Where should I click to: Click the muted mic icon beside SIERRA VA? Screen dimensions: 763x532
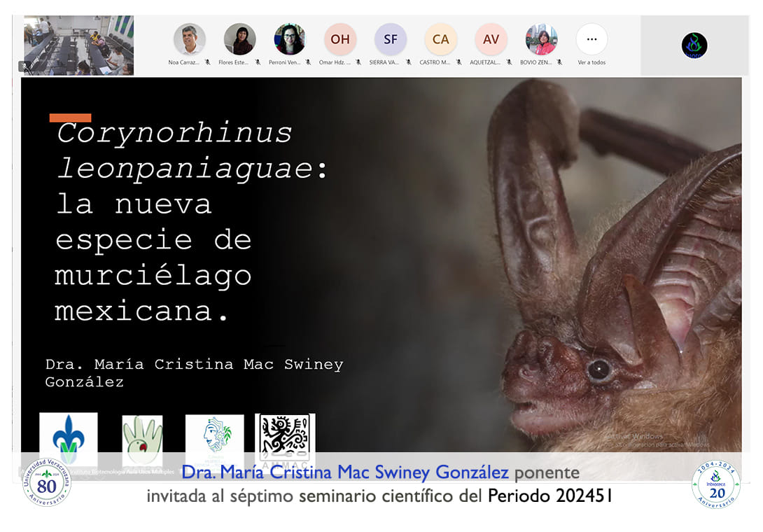[x=408, y=62]
